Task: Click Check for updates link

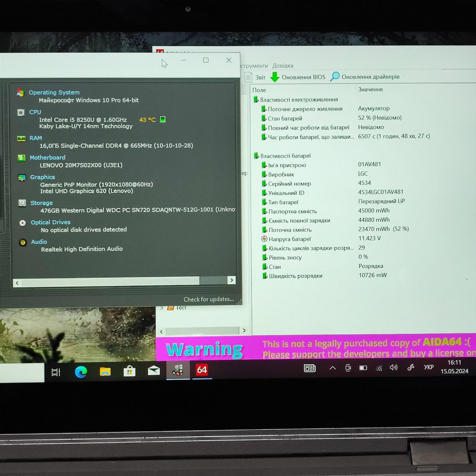Action: click(209, 299)
